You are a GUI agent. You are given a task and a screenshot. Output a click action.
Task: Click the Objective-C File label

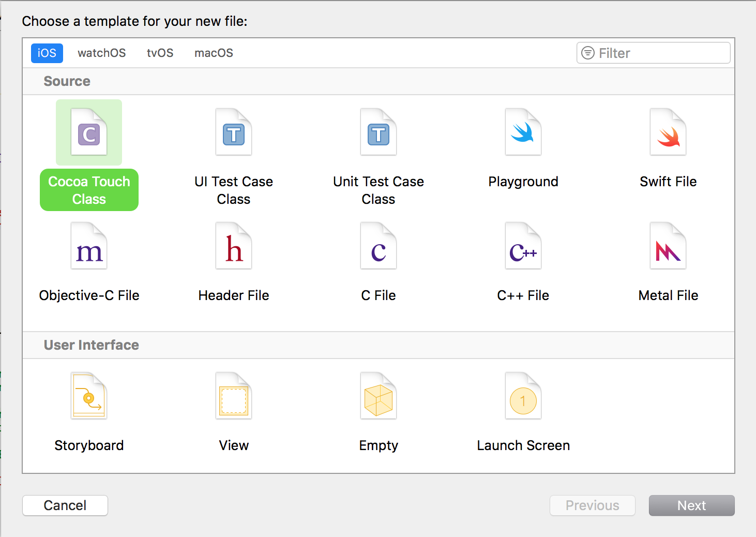click(89, 295)
